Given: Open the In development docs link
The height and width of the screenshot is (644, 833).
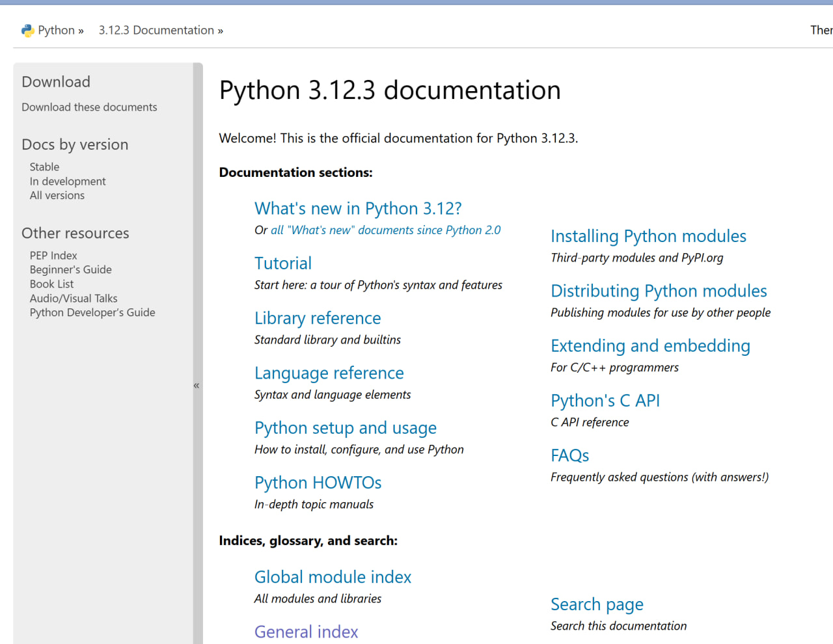Looking at the screenshot, I should tap(68, 181).
